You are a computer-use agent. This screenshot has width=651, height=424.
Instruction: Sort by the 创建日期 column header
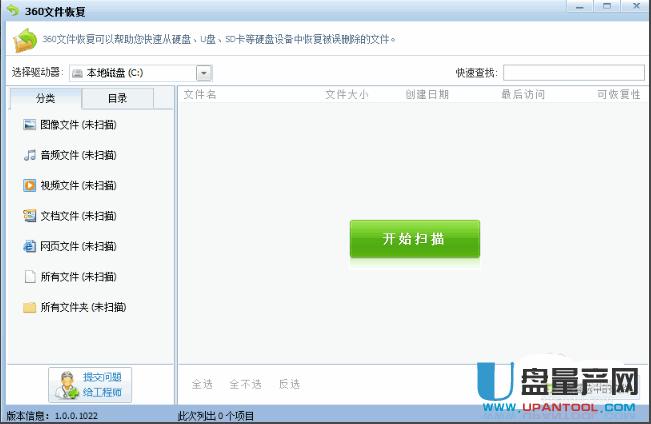pyautogui.click(x=427, y=95)
